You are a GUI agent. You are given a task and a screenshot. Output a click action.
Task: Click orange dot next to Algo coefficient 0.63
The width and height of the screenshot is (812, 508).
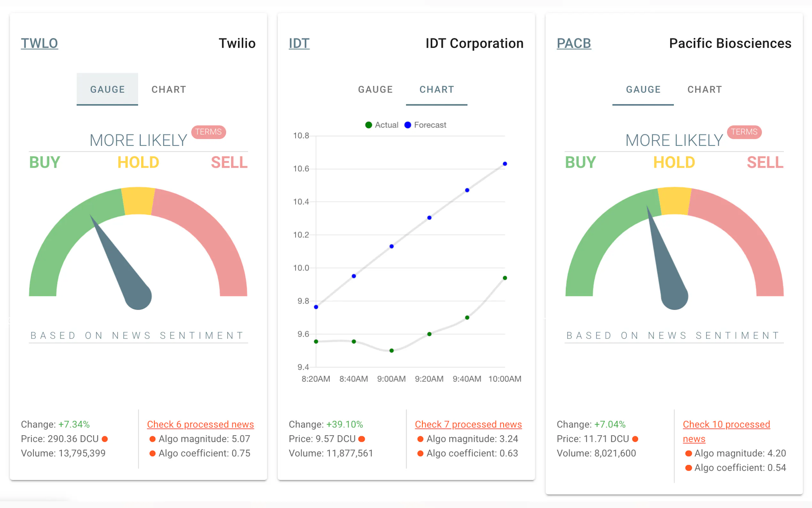420,453
